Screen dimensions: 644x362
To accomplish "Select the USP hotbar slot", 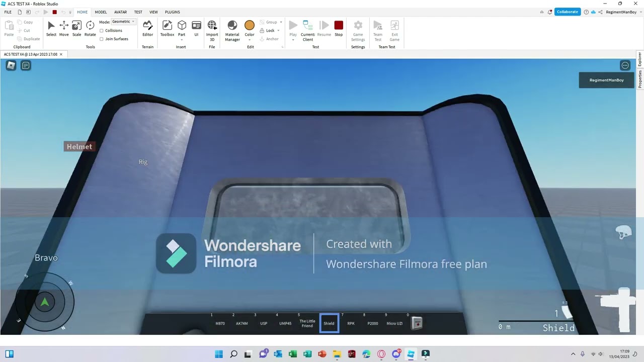I will click(x=264, y=323).
